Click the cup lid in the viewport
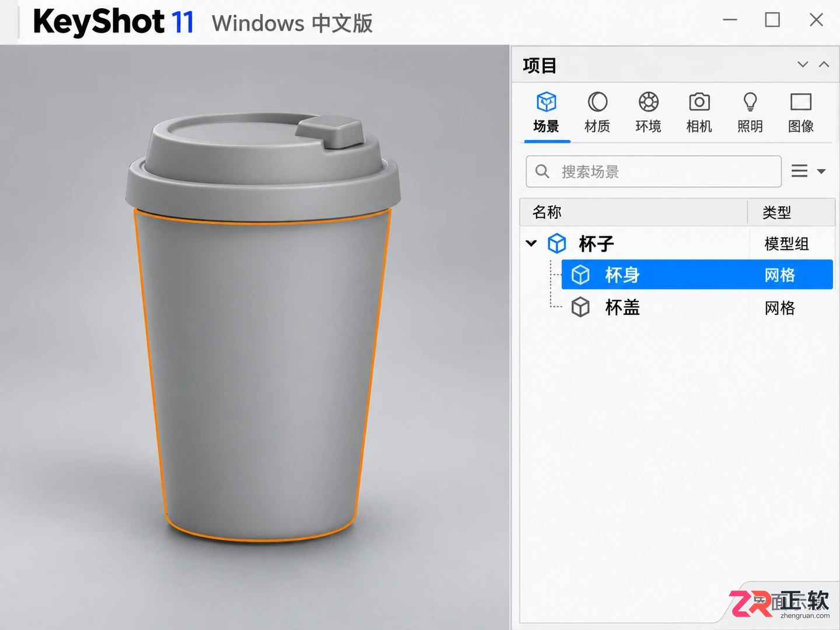 pos(262,166)
